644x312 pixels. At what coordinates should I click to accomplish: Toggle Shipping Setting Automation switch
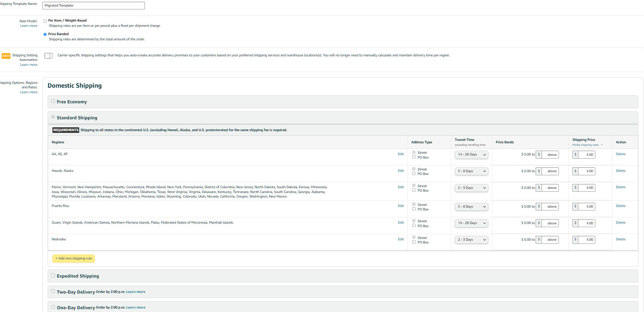(49, 56)
